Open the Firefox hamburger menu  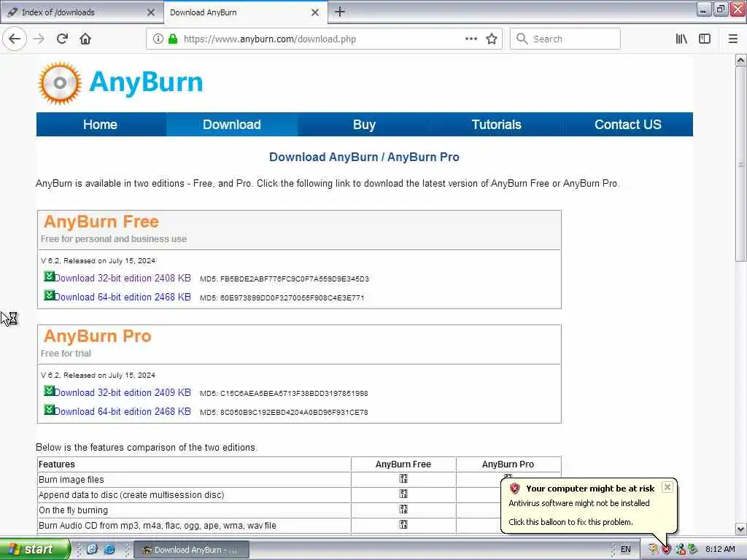point(732,39)
